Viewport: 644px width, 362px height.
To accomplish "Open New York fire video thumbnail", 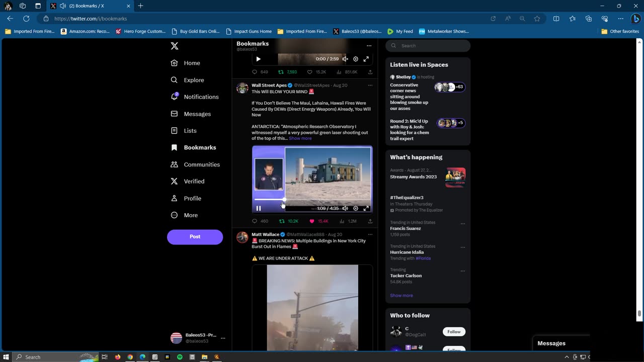I will pyautogui.click(x=312, y=307).
